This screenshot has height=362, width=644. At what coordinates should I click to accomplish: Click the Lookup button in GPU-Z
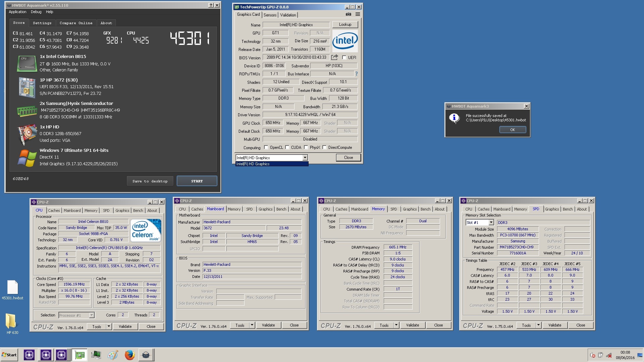pos(345,24)
